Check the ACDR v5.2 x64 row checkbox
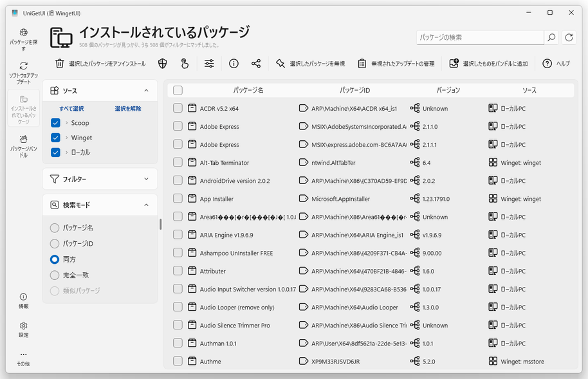Screen dimensions: 588x379 [x=178, y=108]
